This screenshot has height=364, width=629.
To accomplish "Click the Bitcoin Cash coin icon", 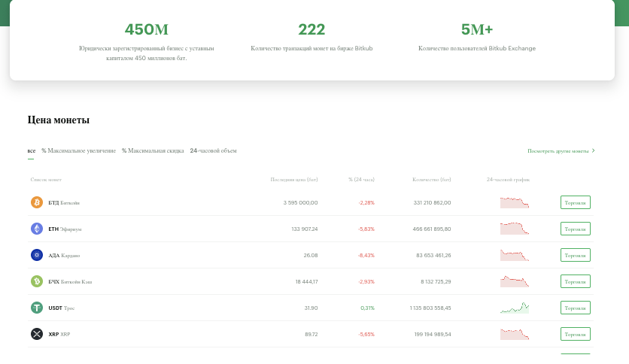I will (37, 281).
